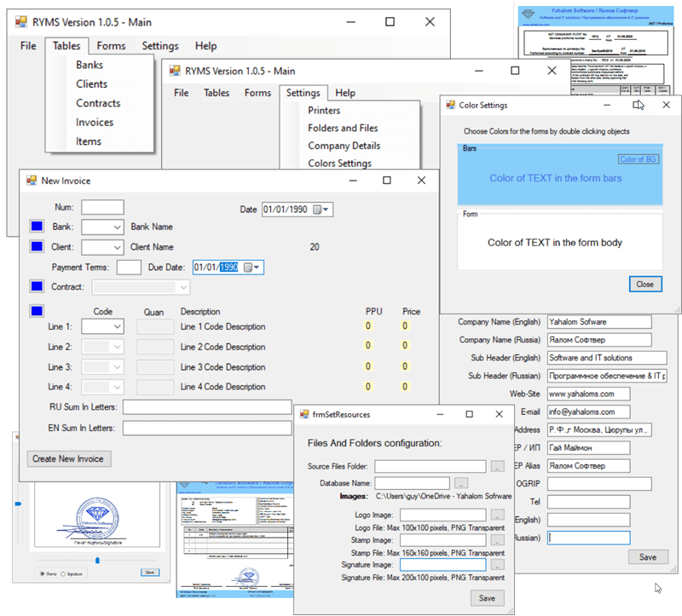Open the Settings menu in front Main window
Image resolution: width=682 pixels, height=616 pixels.
click(303, 93)
